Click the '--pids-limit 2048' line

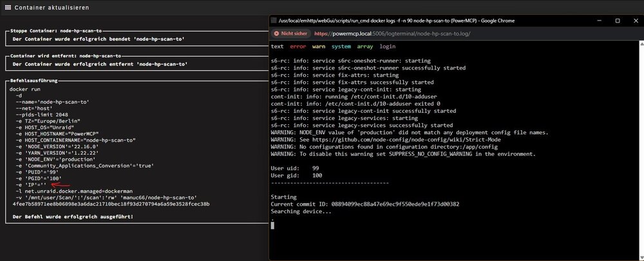point(42,115)
